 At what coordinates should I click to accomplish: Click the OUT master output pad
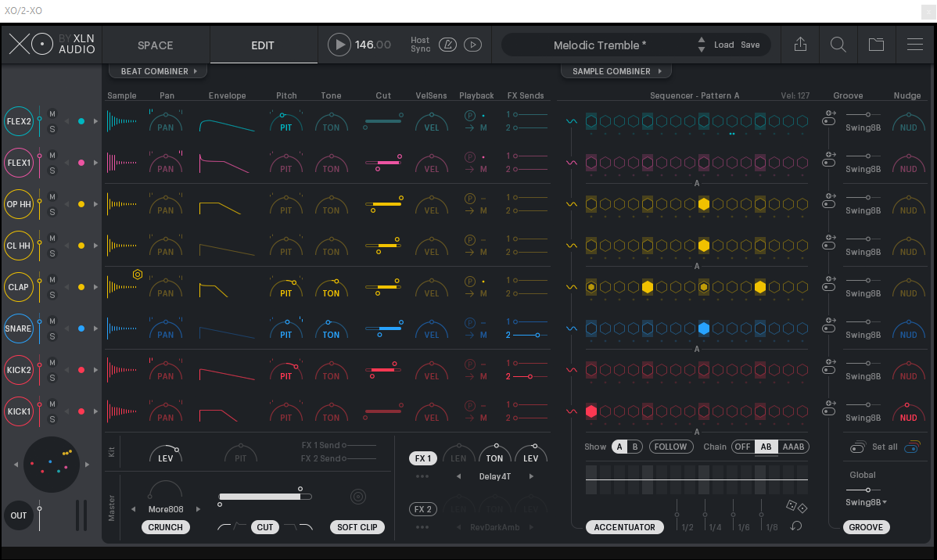(19, 515)
